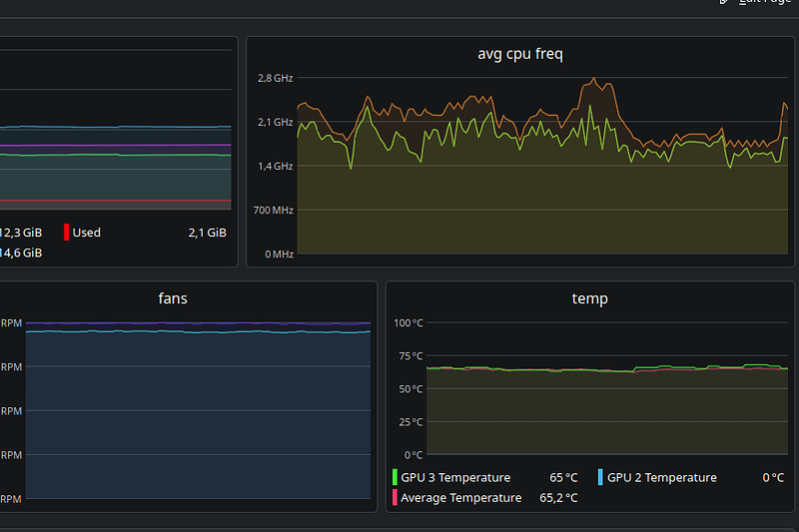Image resolution: width=799 pixels, height=532 pixels.
Task: Click the '50 °C' axis label
Action: 410,389
